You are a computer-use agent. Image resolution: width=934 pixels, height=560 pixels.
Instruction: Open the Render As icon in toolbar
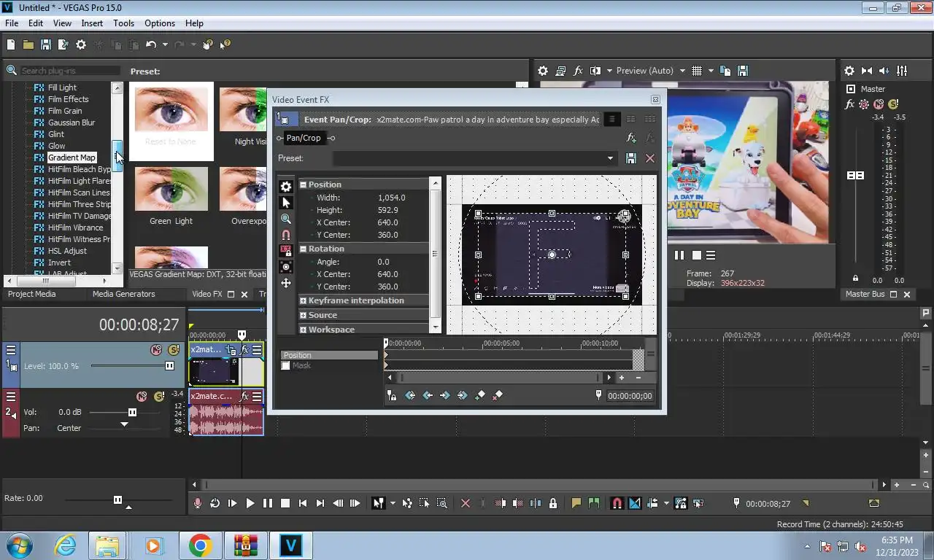(63, 45)
